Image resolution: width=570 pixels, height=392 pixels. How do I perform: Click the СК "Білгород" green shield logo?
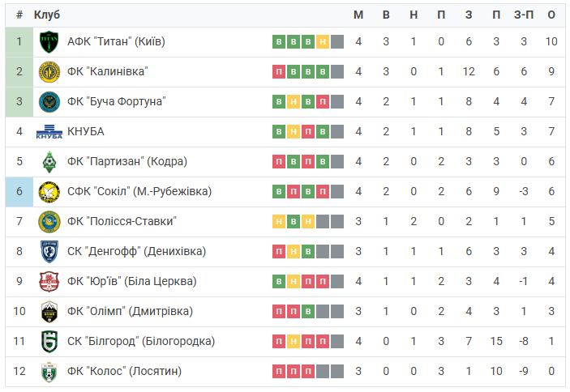(x=49, y=342)
